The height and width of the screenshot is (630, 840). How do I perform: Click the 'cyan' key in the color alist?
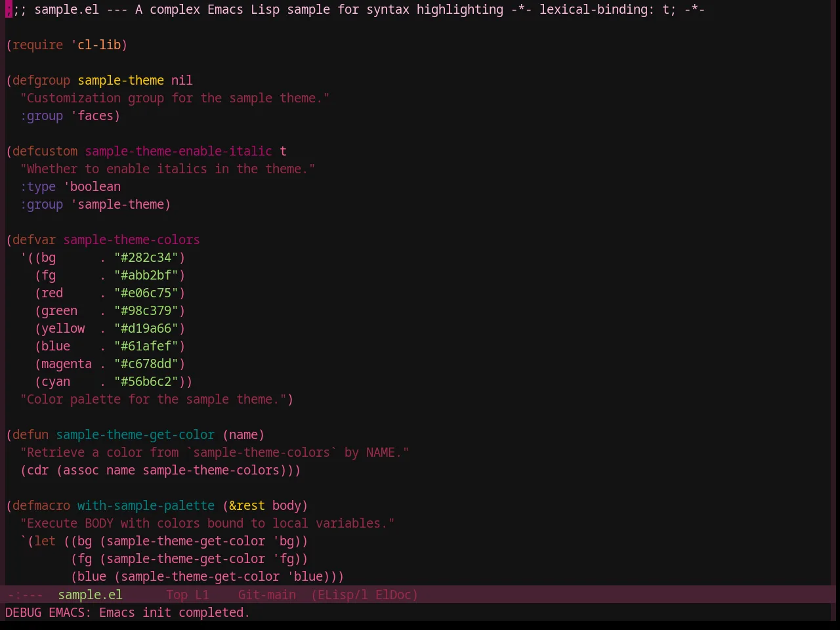56,381
